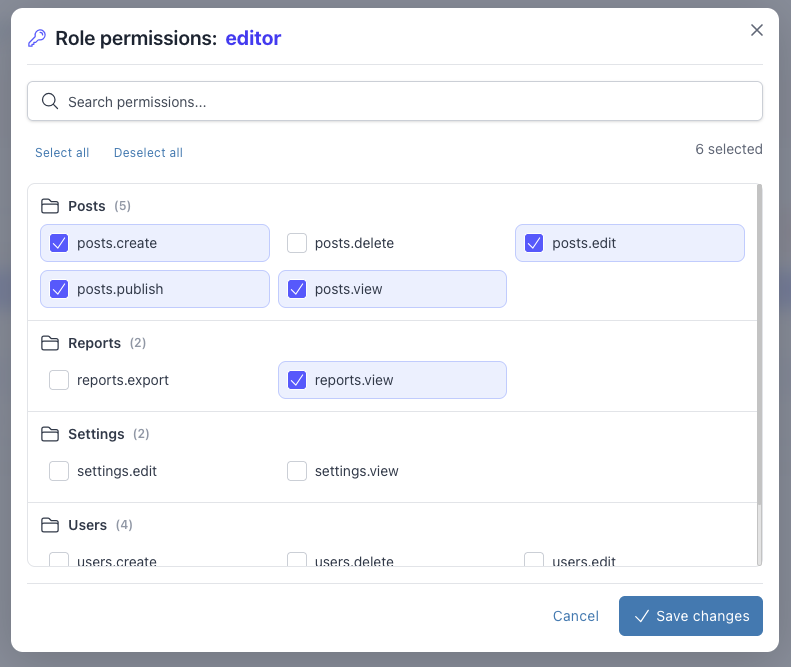Click the key icon beside Role permissions
The width and height of the screenshot is (791, 667).
[x=37, y=38]
